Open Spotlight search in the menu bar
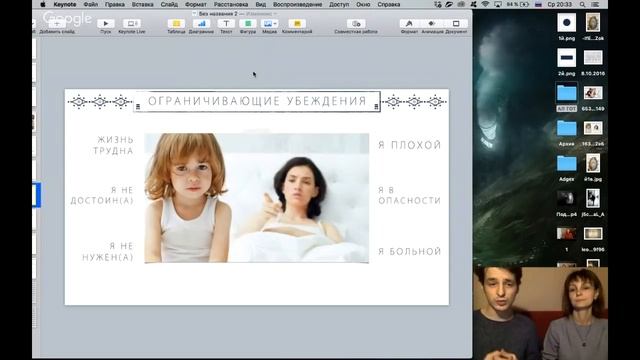Viewport: 640px width, 360px height. coord(582,4)
